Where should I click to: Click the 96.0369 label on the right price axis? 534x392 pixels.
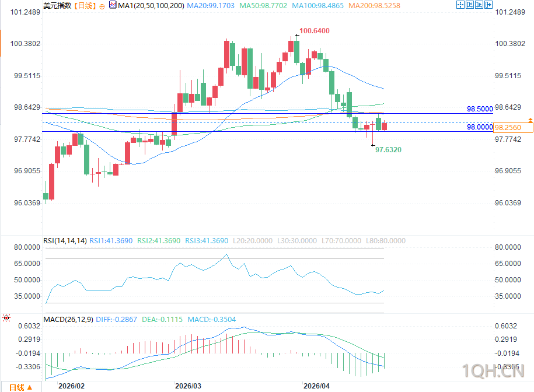[508, 203]
